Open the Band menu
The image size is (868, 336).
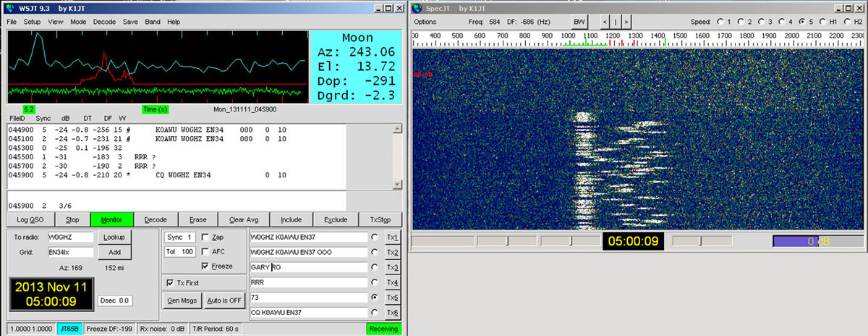(152, 22)
